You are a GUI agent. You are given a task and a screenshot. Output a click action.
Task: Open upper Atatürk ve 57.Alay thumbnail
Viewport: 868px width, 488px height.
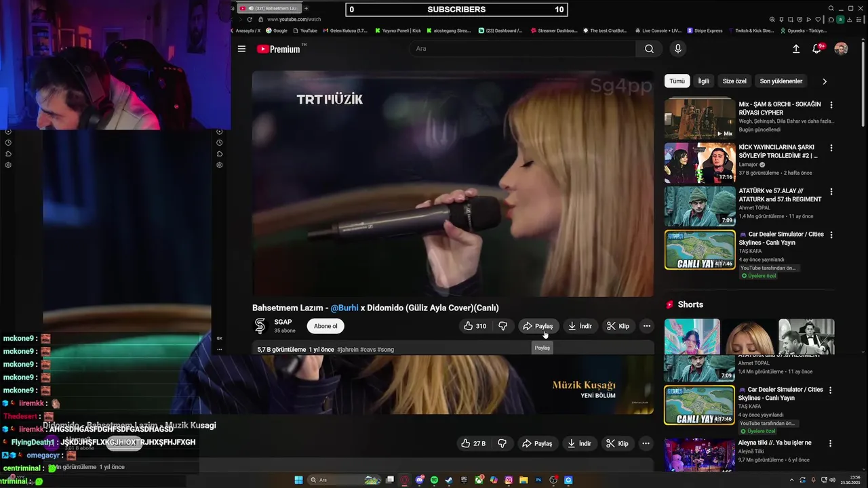coord(700,206)
